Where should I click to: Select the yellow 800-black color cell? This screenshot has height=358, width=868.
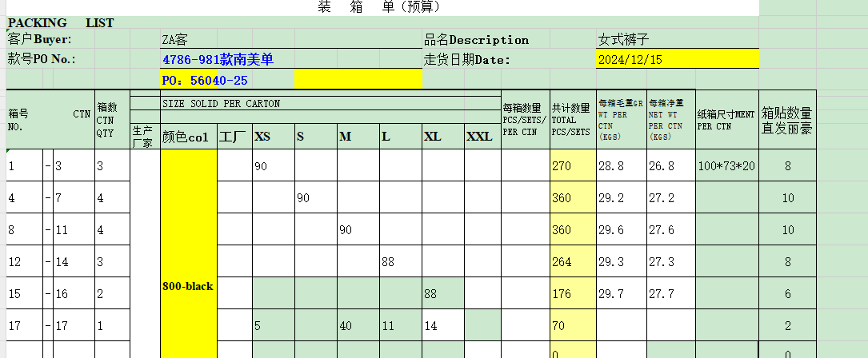click(188, 285)
